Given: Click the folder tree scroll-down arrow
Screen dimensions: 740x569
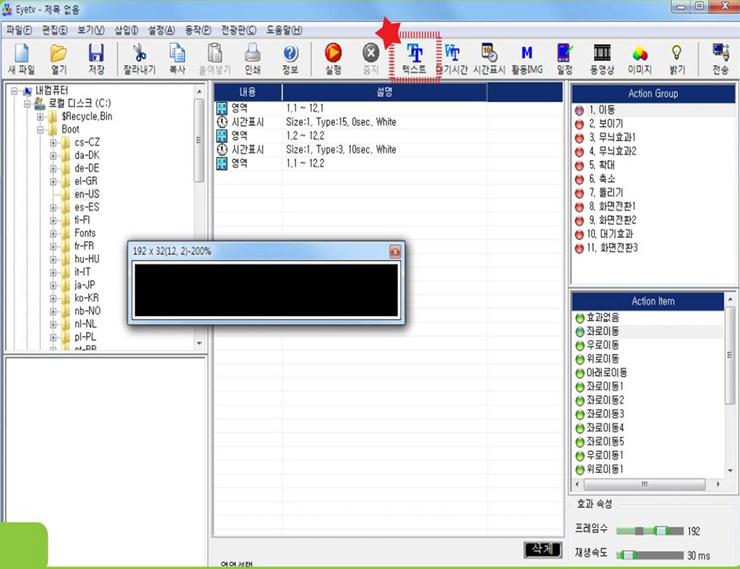Looking at the screenshot, I should [x=199, y=343].
